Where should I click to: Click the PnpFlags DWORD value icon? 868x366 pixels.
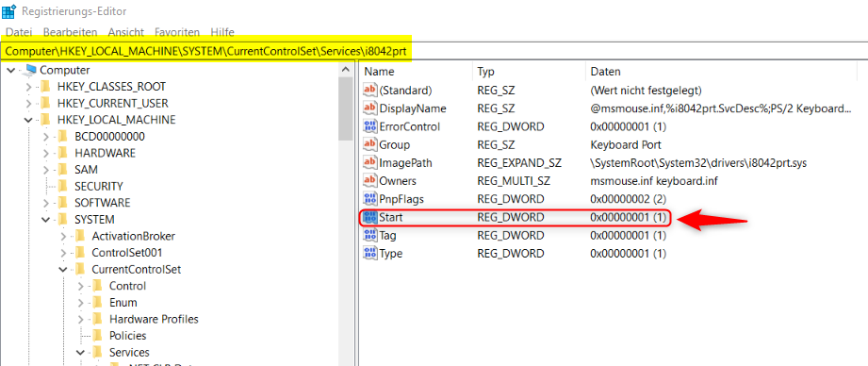[369, 199]
